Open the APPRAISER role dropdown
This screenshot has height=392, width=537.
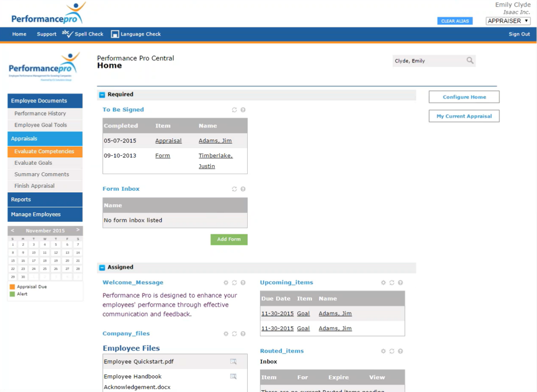click(508, 21)
